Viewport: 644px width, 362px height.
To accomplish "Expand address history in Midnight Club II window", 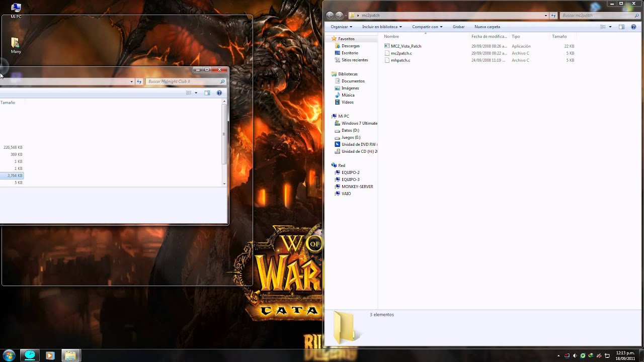I will coord(131,81).
